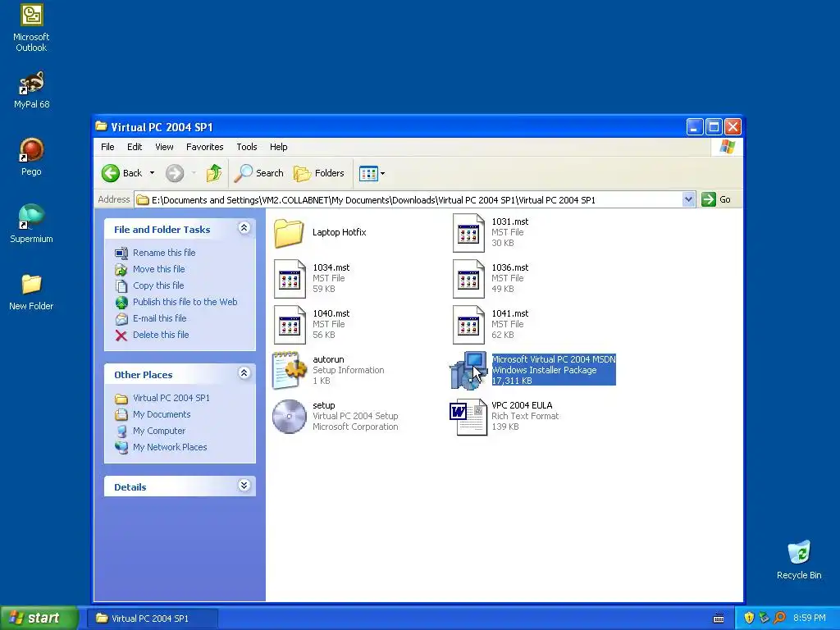The height and width of the screenshot is (630, 840).
Task: Open the File menu
Action: [x=107, y=147]
